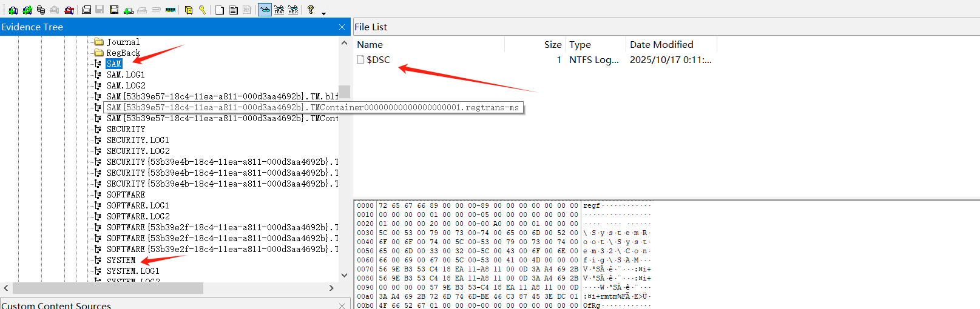Image resolution: width=980 pixels, height=309 pixels.
Task: Click the Add All Attached Devices icon
Action: point(27,10)
